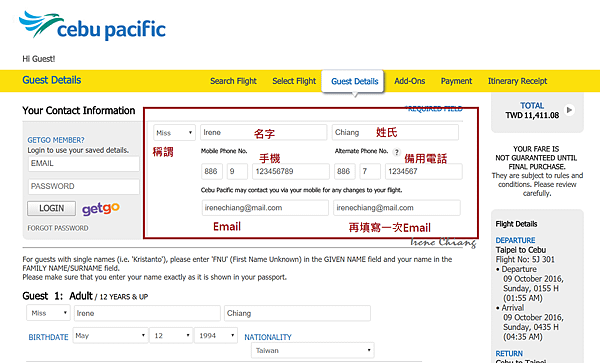
Task: Switch to the Add-Ons step
Action: pyautogui.click(x=410, y=81)
